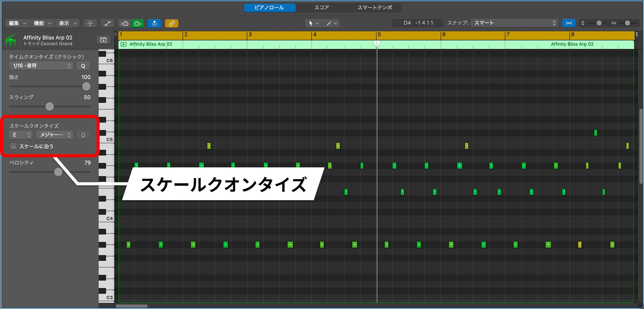Click the ベロシティ slider knob
This screenshot has height=309, width=644.
(x=58, y=172)
